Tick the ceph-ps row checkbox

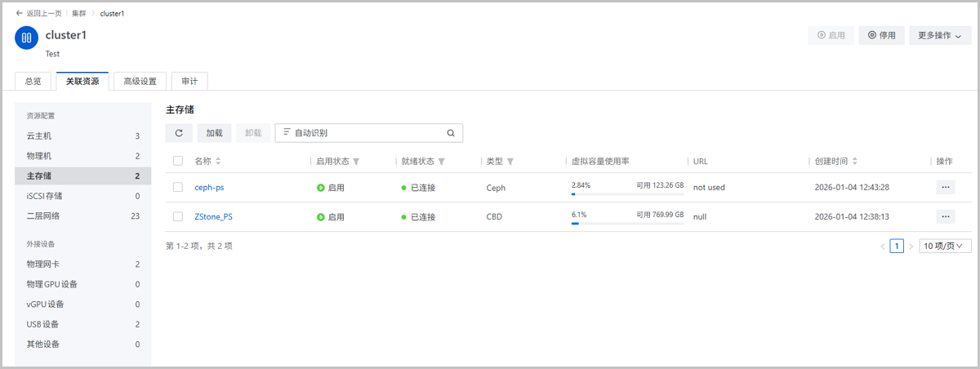click(178, 187)
